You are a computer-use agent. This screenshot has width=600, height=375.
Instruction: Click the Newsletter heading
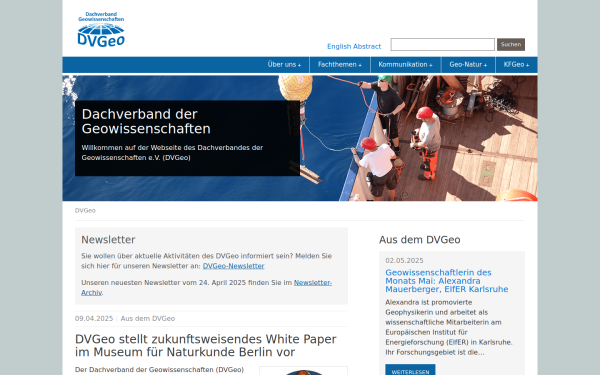tap(108, 240)
